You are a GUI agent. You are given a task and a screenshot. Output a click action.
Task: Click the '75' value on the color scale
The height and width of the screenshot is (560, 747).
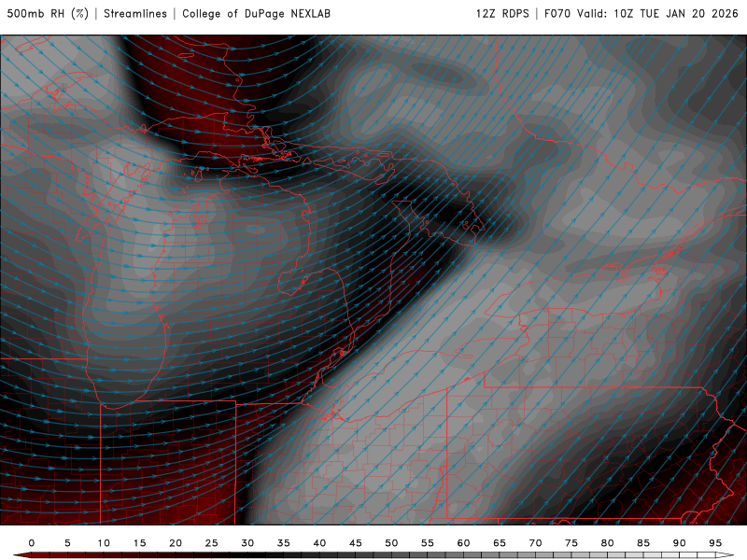click(x=571, y=543)
